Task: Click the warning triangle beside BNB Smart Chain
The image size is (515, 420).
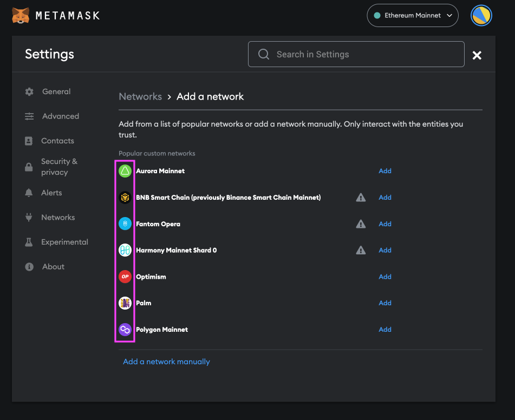Action: coord(361,197)
